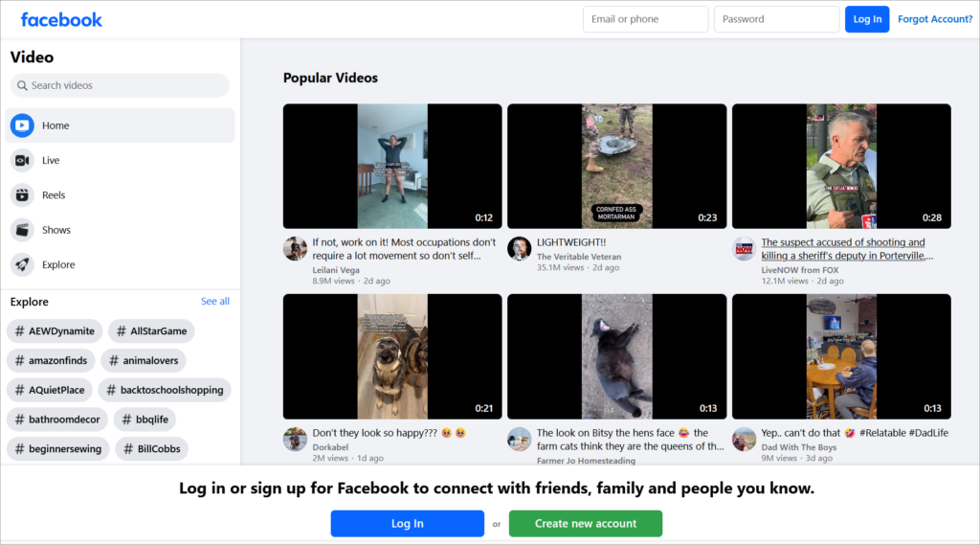The height and width of the screenshot is (545, 980).
Task: Click the #DadLife hashtag in title
Action: [928, 433]
